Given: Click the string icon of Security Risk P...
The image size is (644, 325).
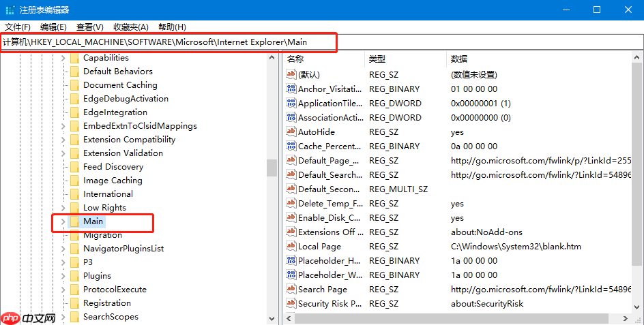Looking at the screenshot, I should pos(291,304).
